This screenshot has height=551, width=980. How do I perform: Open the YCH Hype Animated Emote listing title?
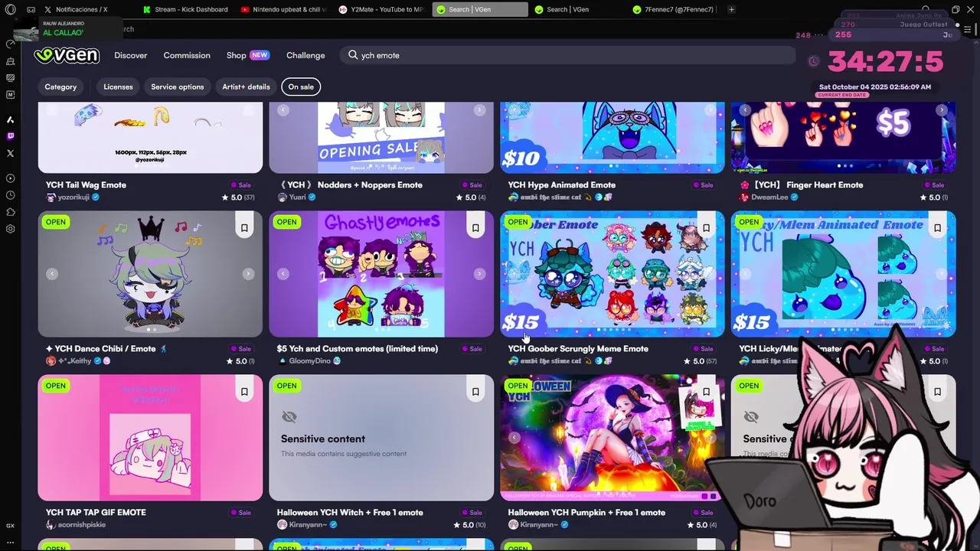click(561, 184)
